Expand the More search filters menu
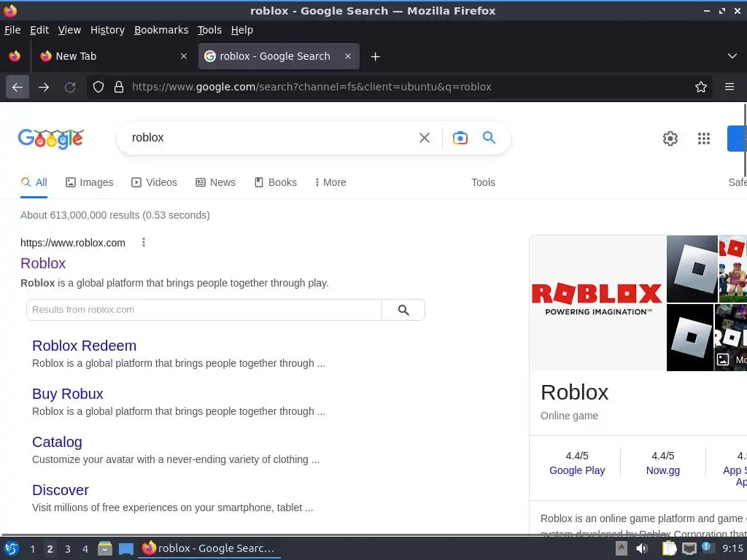 330,182
